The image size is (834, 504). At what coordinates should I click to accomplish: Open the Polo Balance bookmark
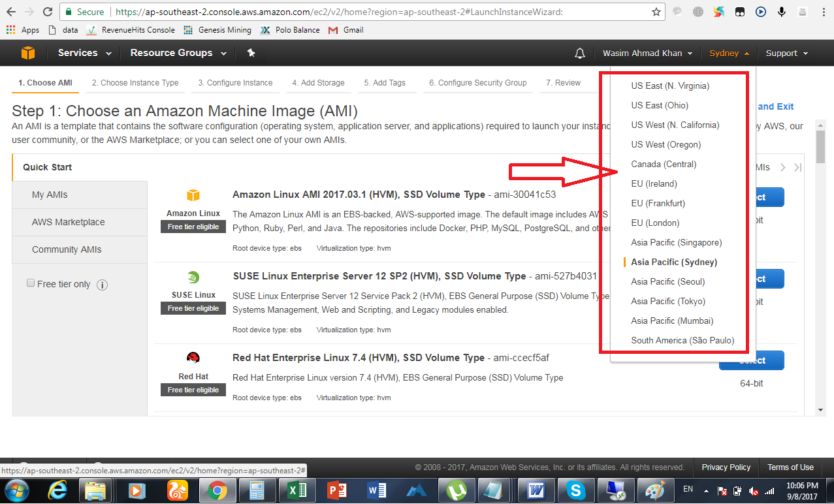[x=290, y=30]
